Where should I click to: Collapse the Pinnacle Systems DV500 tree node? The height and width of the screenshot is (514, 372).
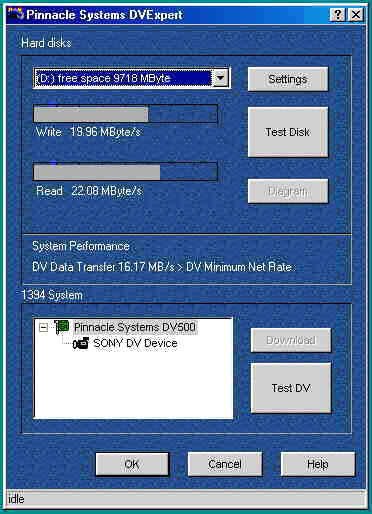click(x=43, y=328)
